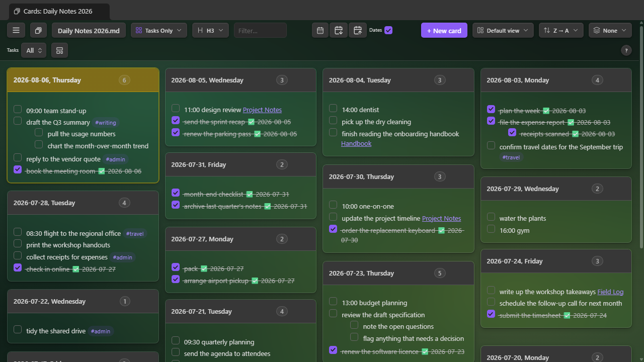Click the 2026-07-22, Wednesday card header
This screenshot has width=644, height=362.
(83, 301)
